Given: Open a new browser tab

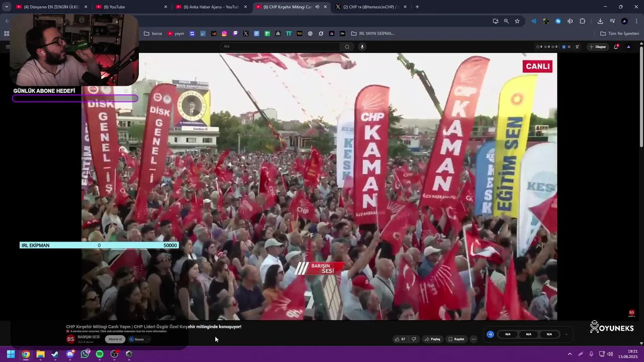Looking at the screenshot, I should [417, 7].
